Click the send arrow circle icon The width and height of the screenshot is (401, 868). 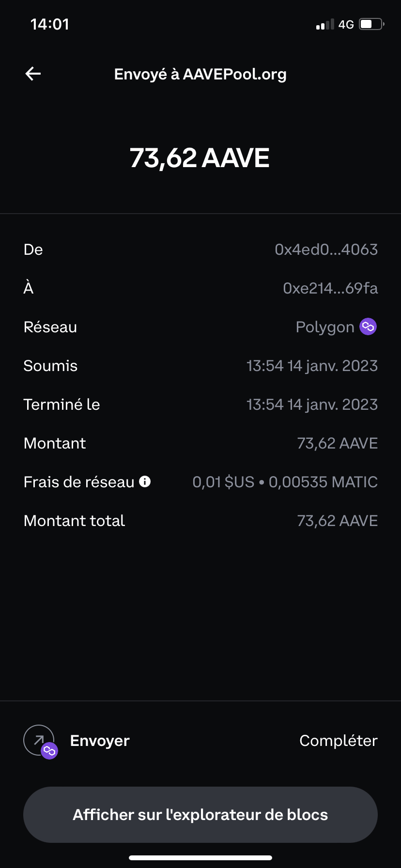click(39, 740)
